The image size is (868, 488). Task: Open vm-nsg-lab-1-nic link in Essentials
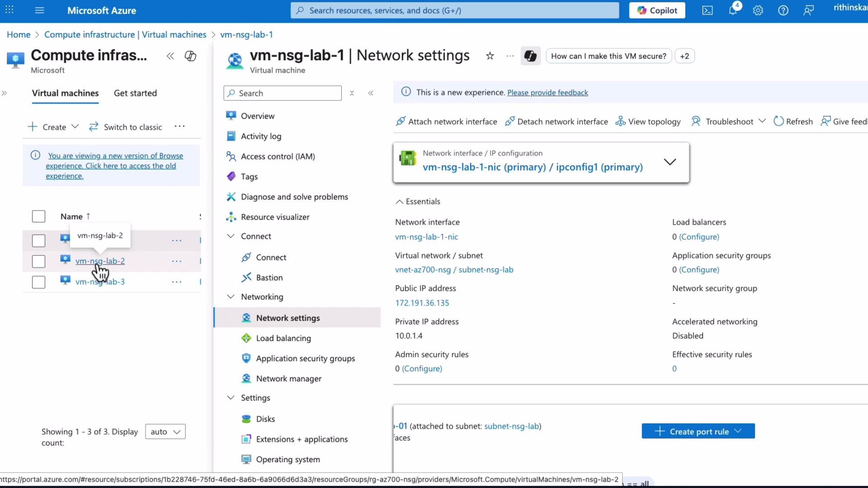pos(426,237)
